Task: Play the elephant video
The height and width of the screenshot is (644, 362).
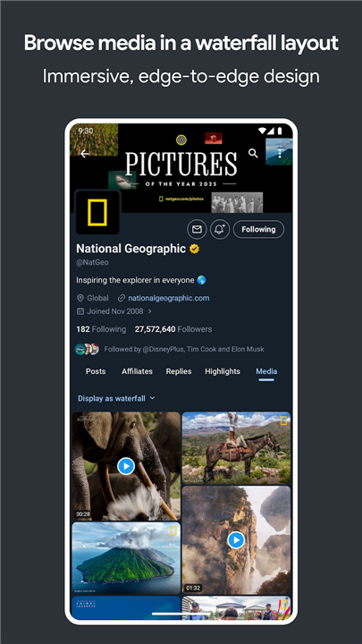Action: tap(126, 466)
